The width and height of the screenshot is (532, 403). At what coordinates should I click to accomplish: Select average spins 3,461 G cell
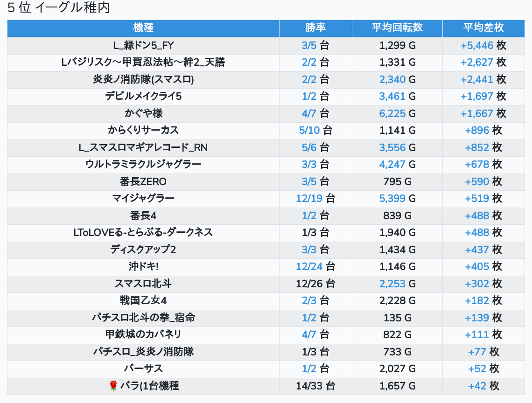[397, 97]
